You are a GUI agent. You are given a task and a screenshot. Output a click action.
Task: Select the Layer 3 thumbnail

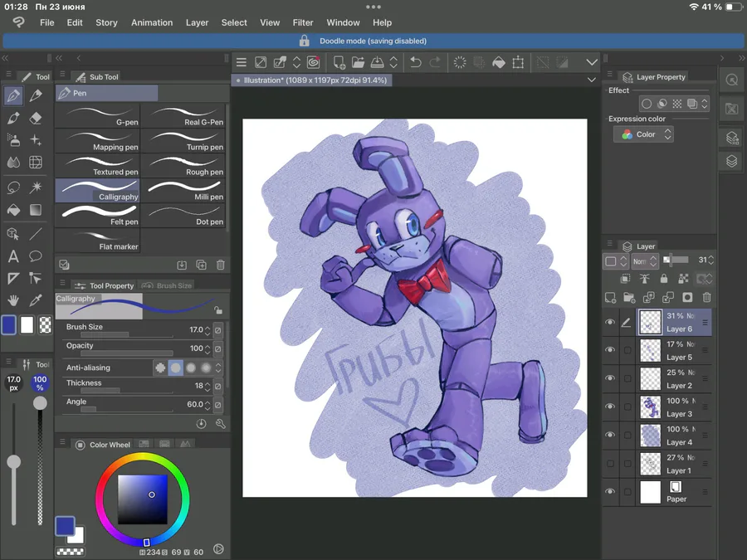point(650,407)
